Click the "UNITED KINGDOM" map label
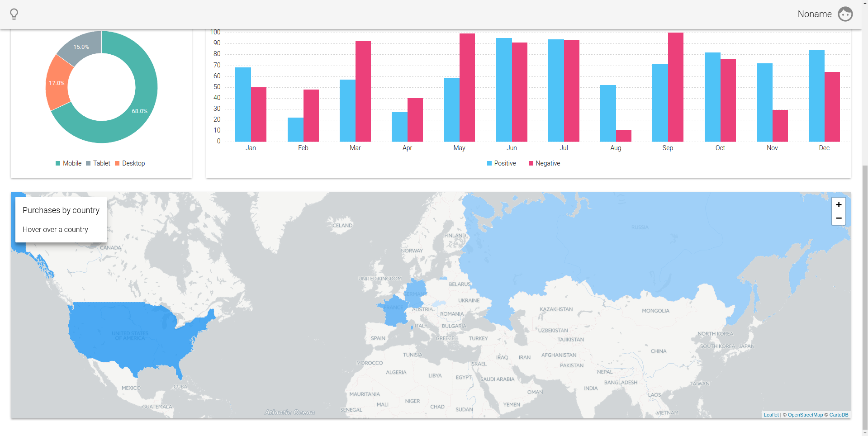 (380, 279)
